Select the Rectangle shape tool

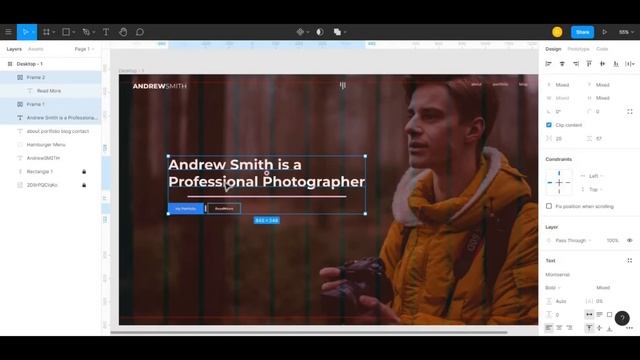(x=66, y=32)
